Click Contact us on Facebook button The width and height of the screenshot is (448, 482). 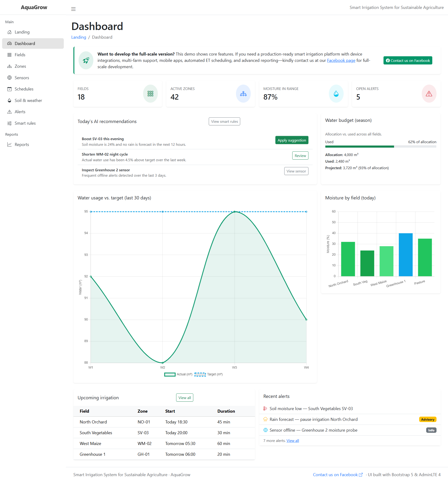(x=407, y=60)
